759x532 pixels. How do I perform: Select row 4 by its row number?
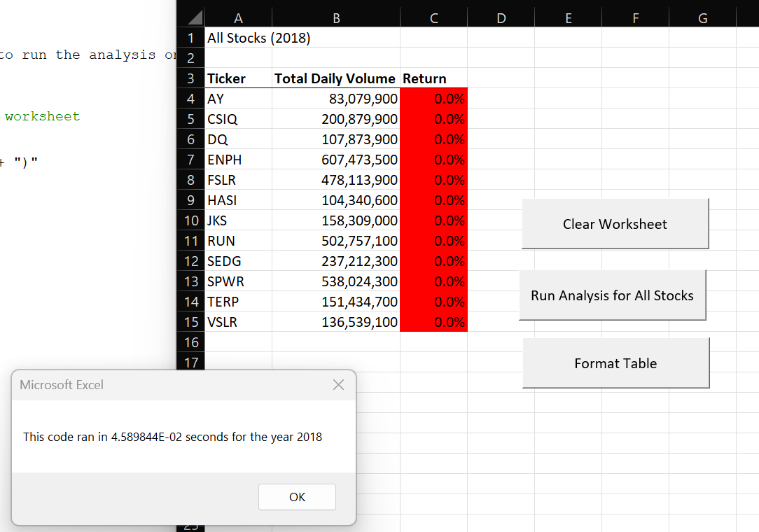190,99
